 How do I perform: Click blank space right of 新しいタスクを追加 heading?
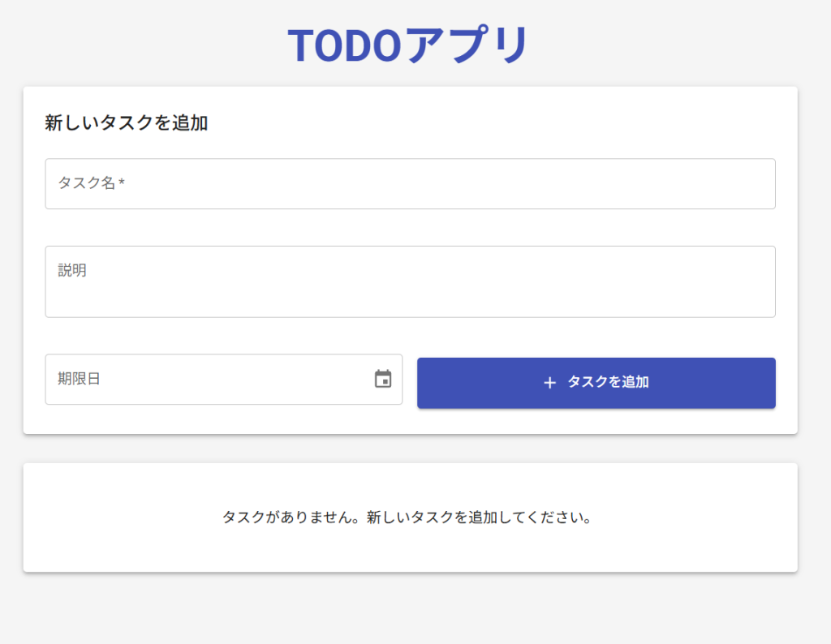coord(487,123)
